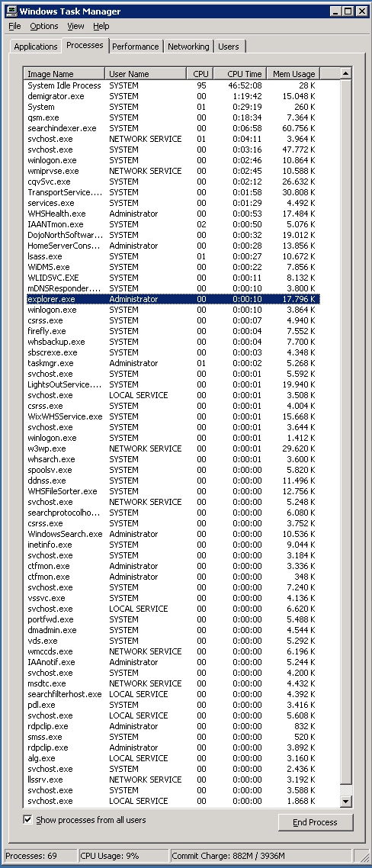Select the IAANTmon.exe process
The image size is (372, 868).
pos(173,224)
